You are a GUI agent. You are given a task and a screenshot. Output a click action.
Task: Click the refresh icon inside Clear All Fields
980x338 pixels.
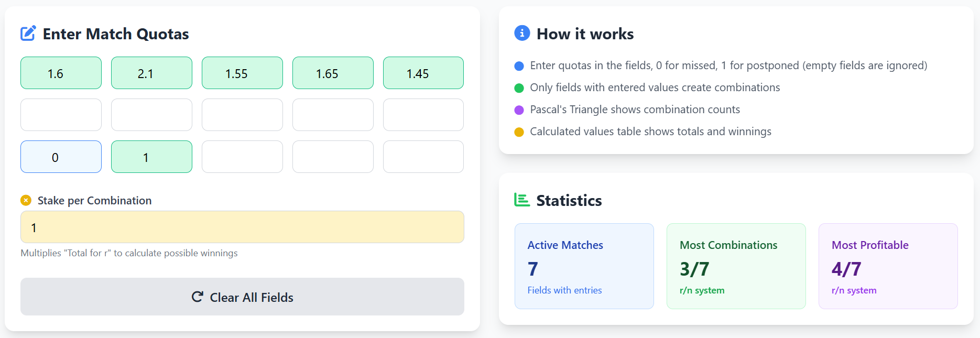(x=197, y=297)
